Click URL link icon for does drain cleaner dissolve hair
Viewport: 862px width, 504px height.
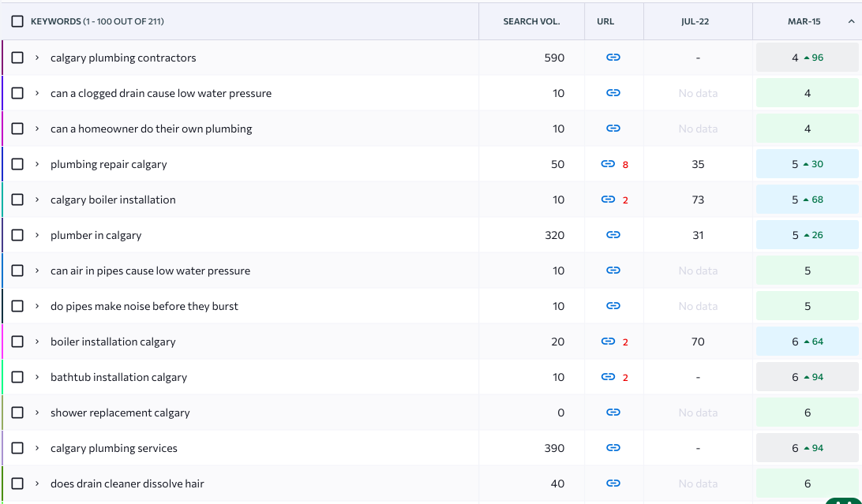613,483
